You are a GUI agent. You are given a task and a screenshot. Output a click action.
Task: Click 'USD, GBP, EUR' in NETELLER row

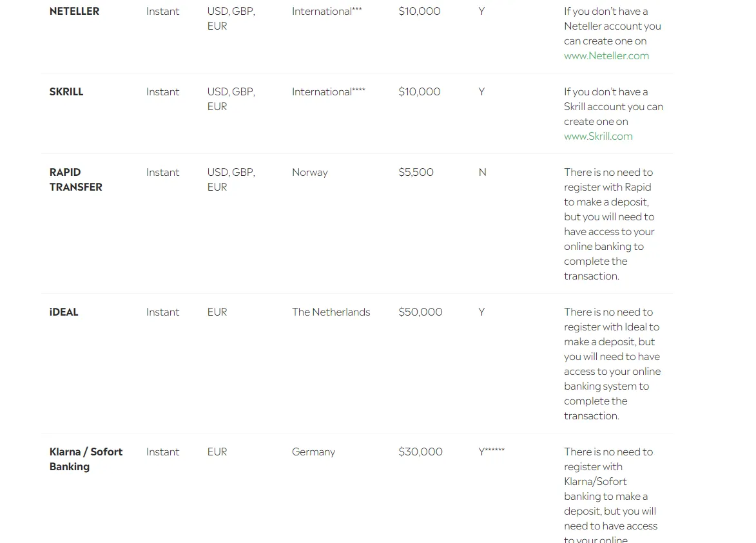[231, 18]
